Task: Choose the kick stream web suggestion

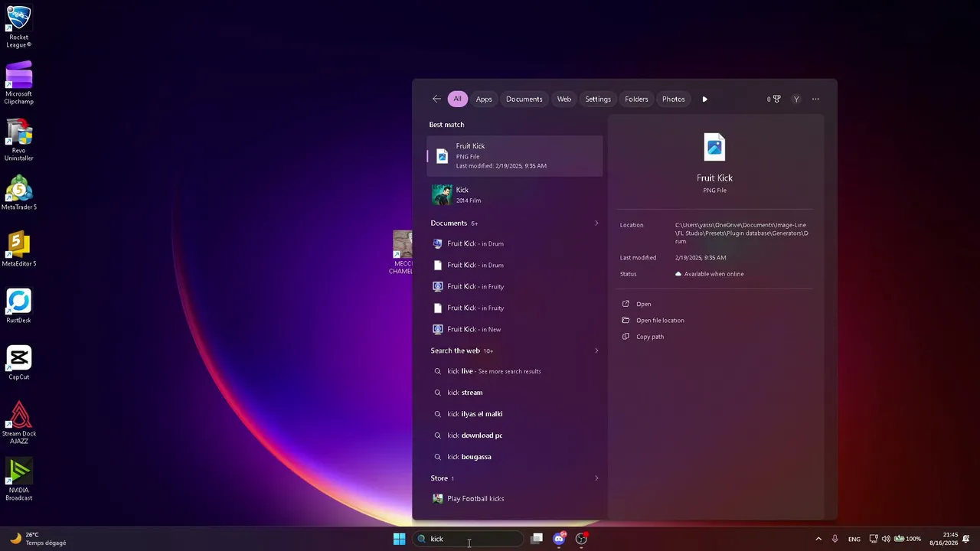Action: (x=514, y=393)
